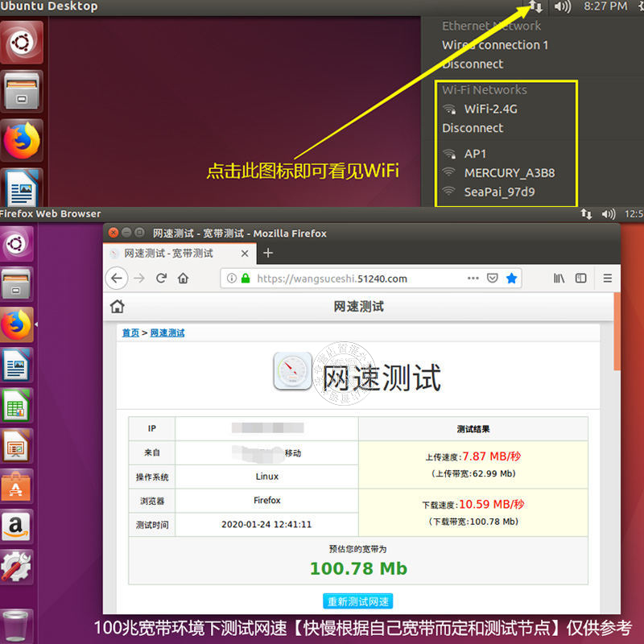Open Files from the upper desktop launcher
The width and height of the screenshot is (644, 644).
click(22, 92)
